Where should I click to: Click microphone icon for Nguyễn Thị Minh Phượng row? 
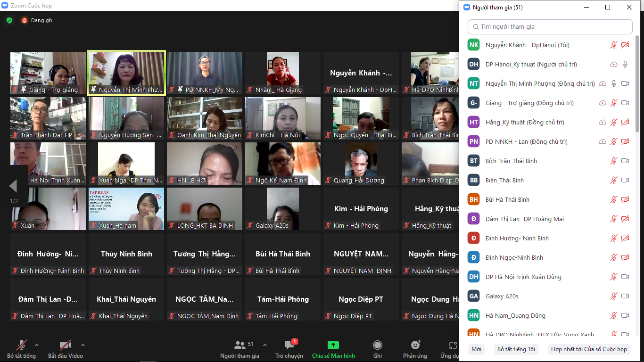click(613, 84)
